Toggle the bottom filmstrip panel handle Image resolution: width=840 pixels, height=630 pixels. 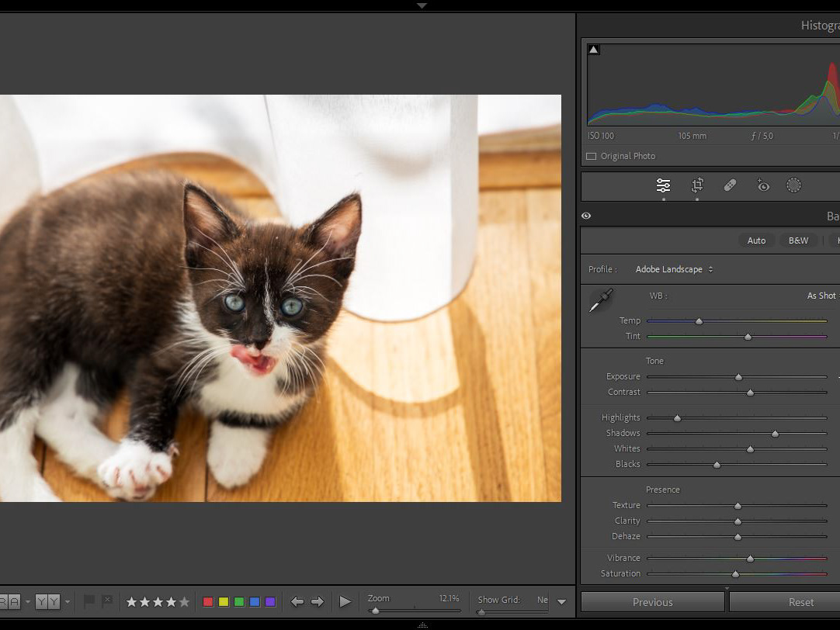tap(422, 625)
